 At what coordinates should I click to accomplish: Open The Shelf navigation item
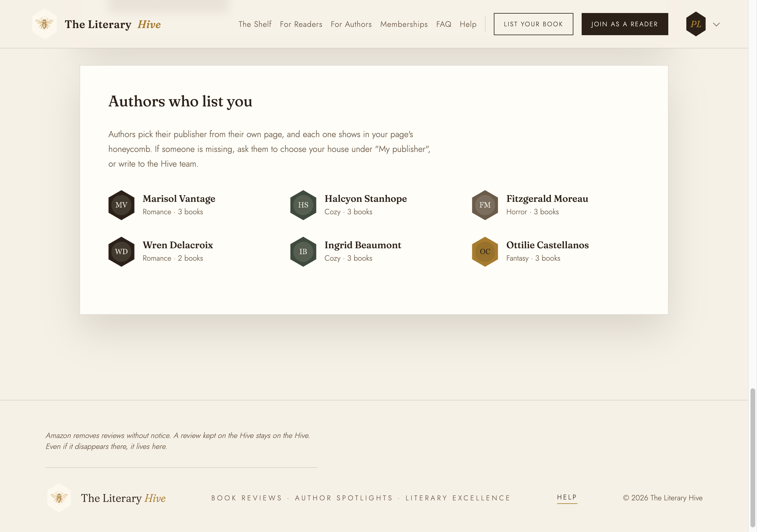[x=255, y=24]
